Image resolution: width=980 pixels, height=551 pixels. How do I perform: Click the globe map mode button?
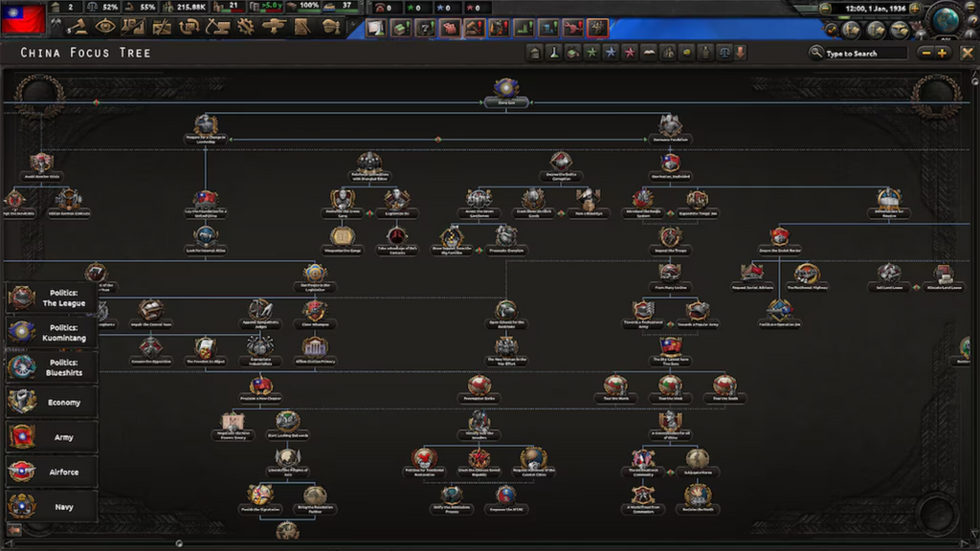click(946, 20)
